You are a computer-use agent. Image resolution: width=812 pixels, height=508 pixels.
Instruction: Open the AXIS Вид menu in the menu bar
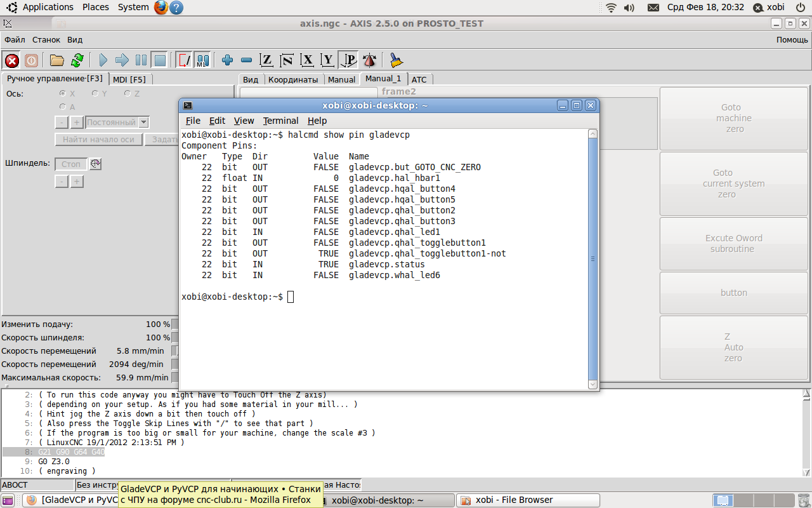click(x=75, y=39)
